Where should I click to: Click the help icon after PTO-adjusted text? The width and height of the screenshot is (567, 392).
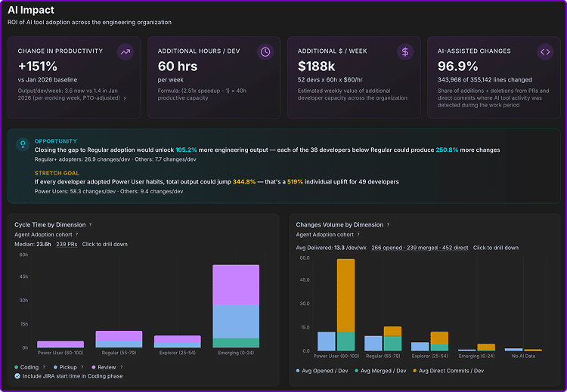click(125, 98)
